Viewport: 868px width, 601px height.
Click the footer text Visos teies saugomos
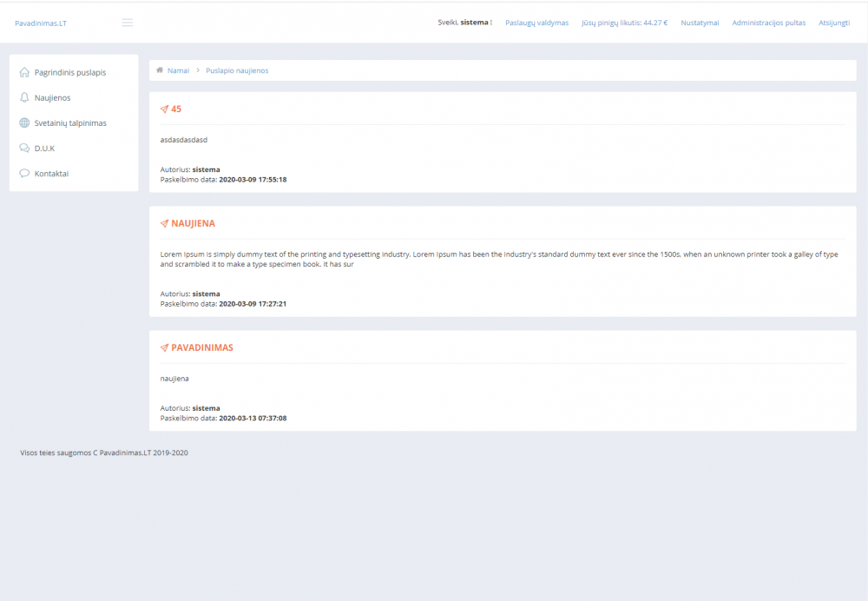click(104, 452)
